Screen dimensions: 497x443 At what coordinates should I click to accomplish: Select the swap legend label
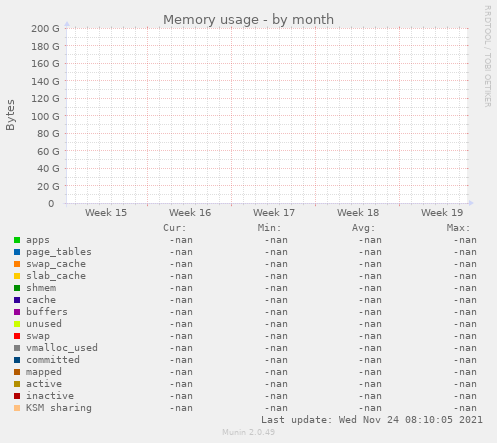coord(38,336)
